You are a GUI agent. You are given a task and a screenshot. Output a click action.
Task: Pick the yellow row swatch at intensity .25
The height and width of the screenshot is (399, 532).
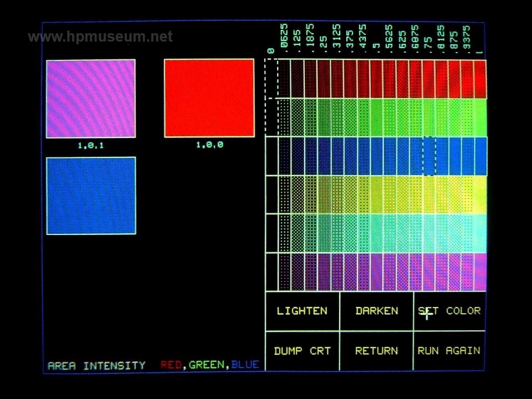pyautogui.click(x=324, y=195)
